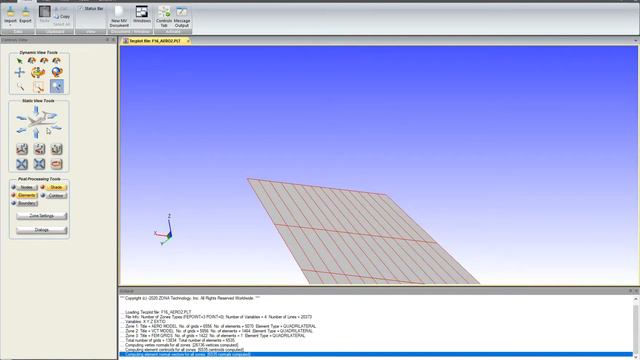Click the second blue X fit-view button
The width and height of the screenshot is (640, 360).
[x=40, y=164]
